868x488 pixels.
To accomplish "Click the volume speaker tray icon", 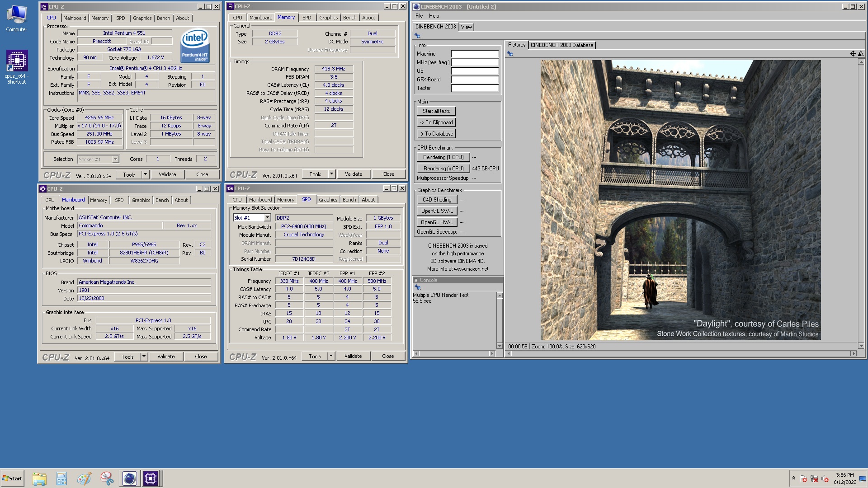I will click(x=825, y=479).
